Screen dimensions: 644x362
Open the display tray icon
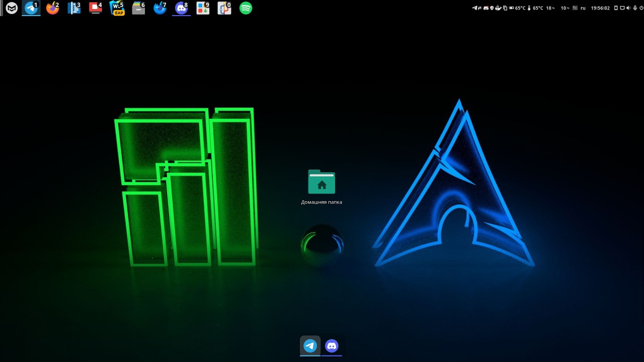[x=622, y=8]
